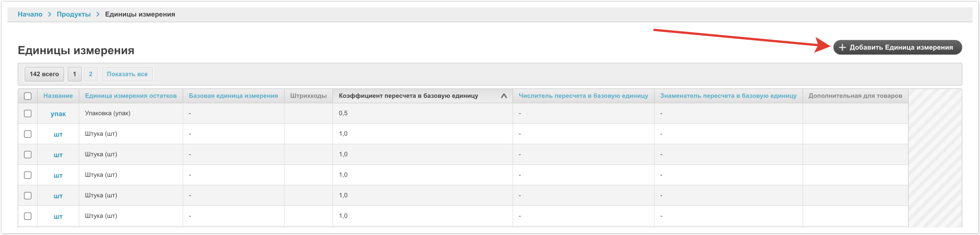Sort by Числитель пересчета column header

tap(583, 96)
